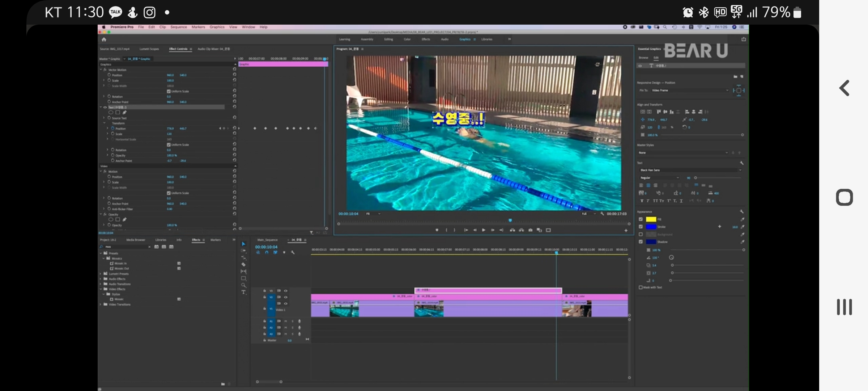Click the yellow Fill color swatch
Viewport: 868px width, 391px height.
[651, 219]
